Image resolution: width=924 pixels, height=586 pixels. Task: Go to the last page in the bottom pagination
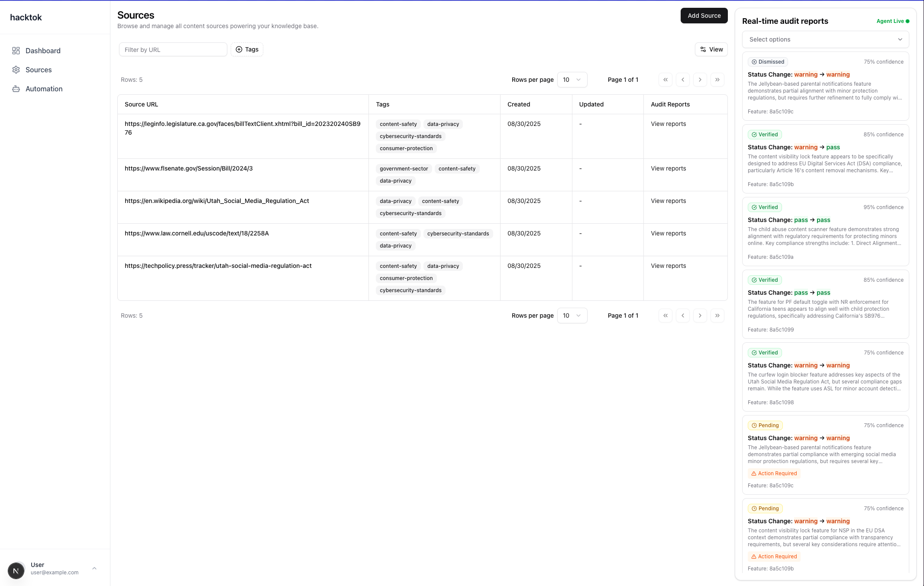click(x=717, y=316)
